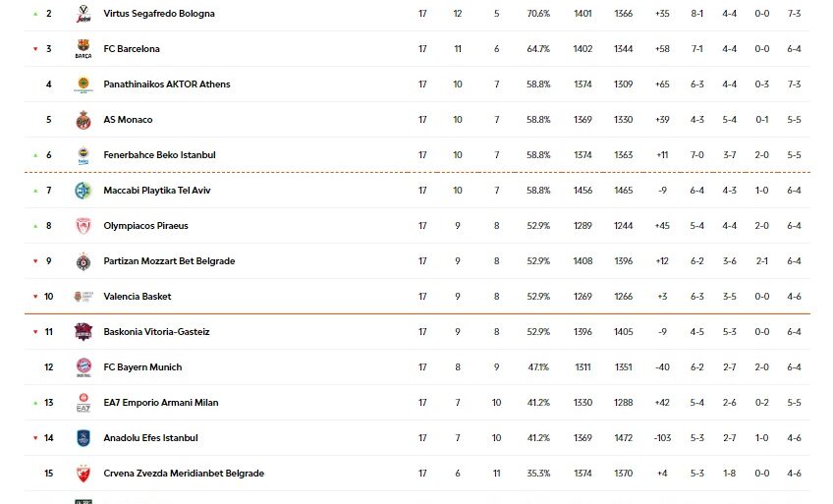Click the rank 7 position-up green arrow
833x504 pixels.
[35, 191]
